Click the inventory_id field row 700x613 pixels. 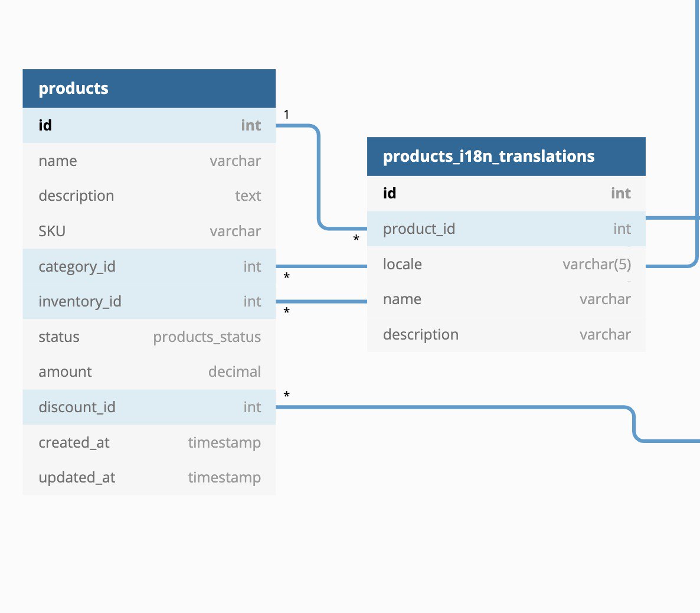click(149, 301)
